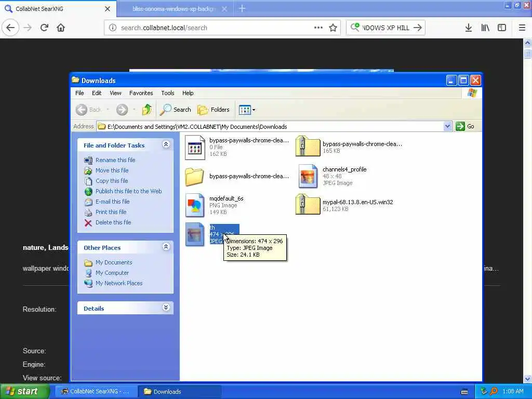Viewport: 532px width, 399px height.
Task: Click the Explorer Back button
Action: coord(88,110)
